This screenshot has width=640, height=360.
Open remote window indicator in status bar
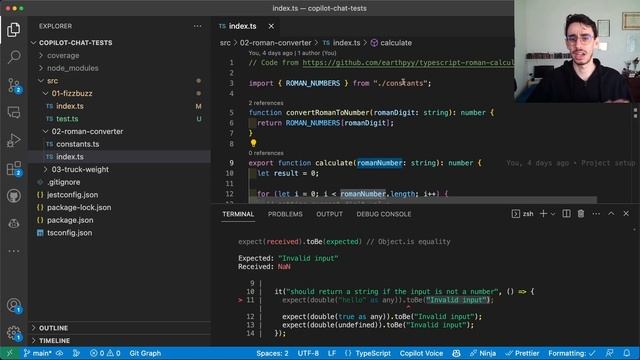[10, 353]
